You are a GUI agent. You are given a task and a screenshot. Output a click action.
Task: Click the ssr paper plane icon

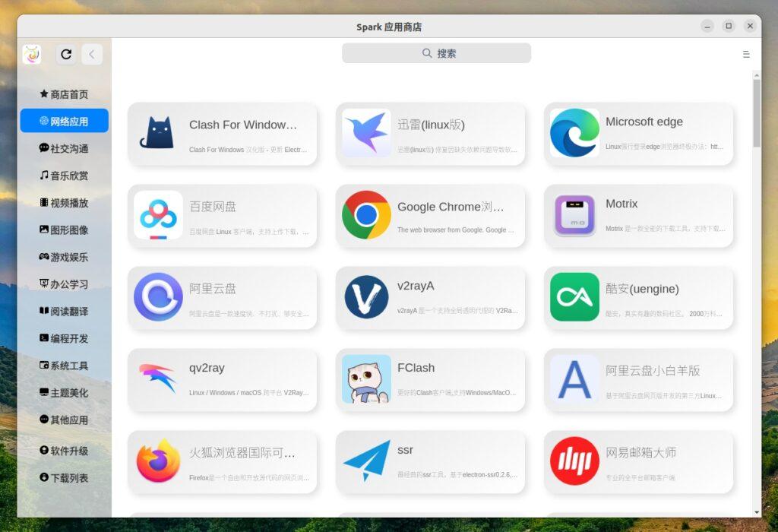(366, 461)
